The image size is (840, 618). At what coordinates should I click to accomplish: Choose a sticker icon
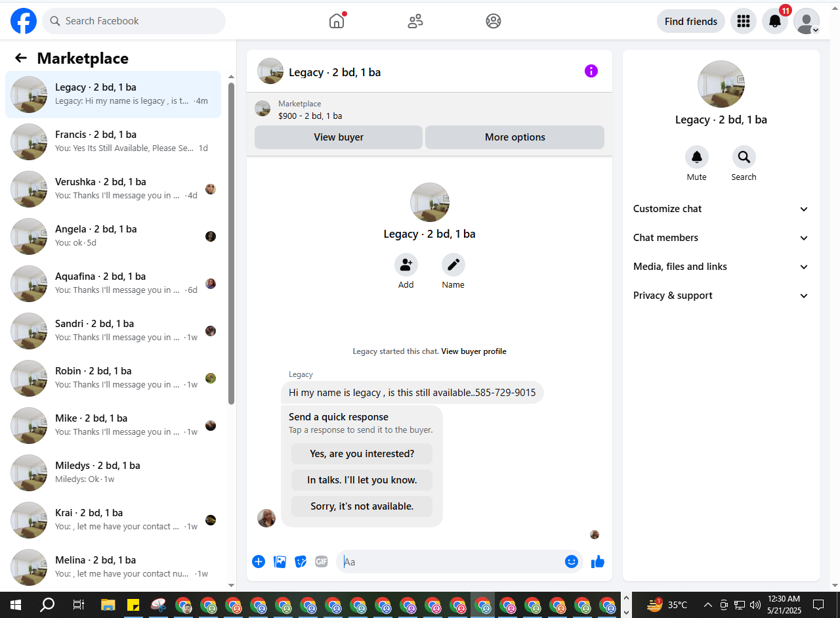[x=301, y=562]
